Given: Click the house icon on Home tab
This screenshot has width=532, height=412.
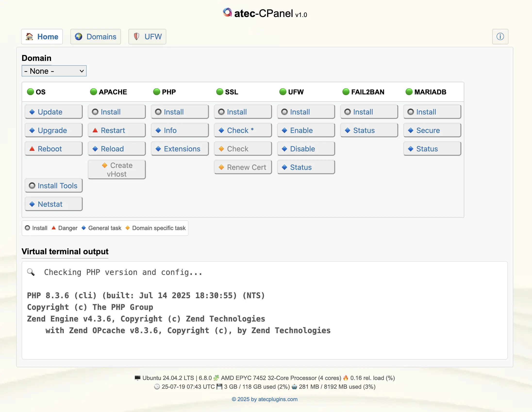Looking at the screenshot, I should 29,37.
